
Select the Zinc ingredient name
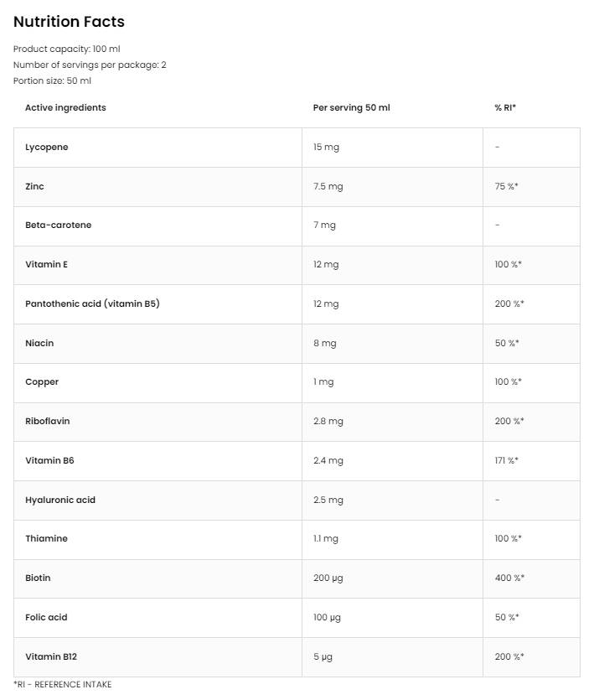[x=34, y=186]
